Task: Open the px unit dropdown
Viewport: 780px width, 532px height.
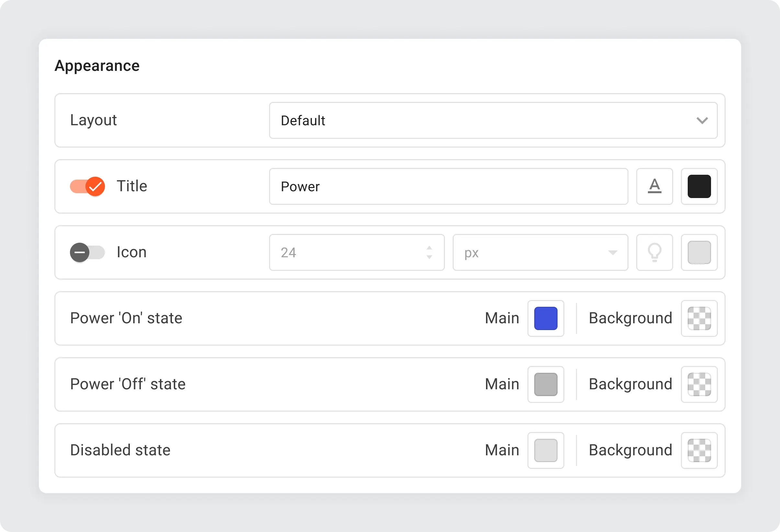Action: (x=540, y=252)
